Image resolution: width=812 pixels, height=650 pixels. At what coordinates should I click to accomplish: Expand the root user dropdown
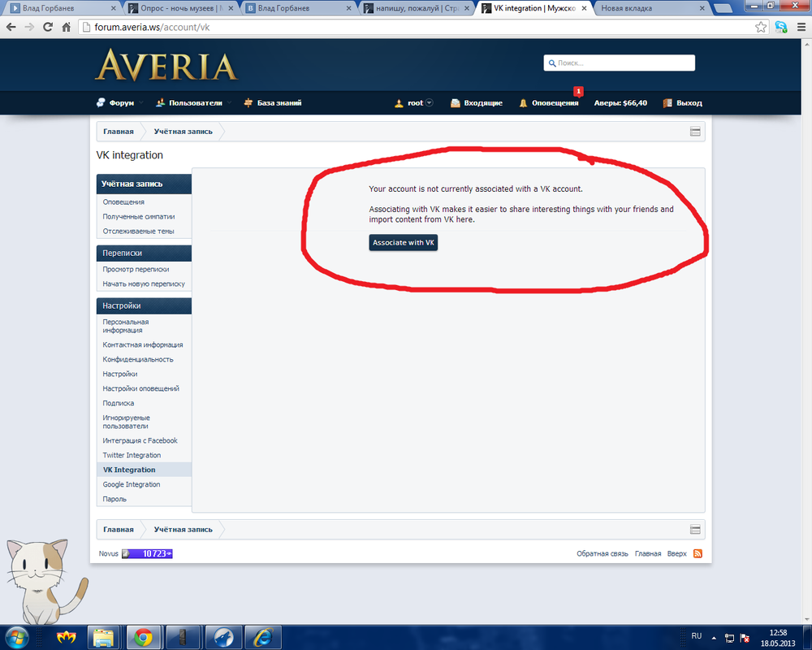(430, 103)
